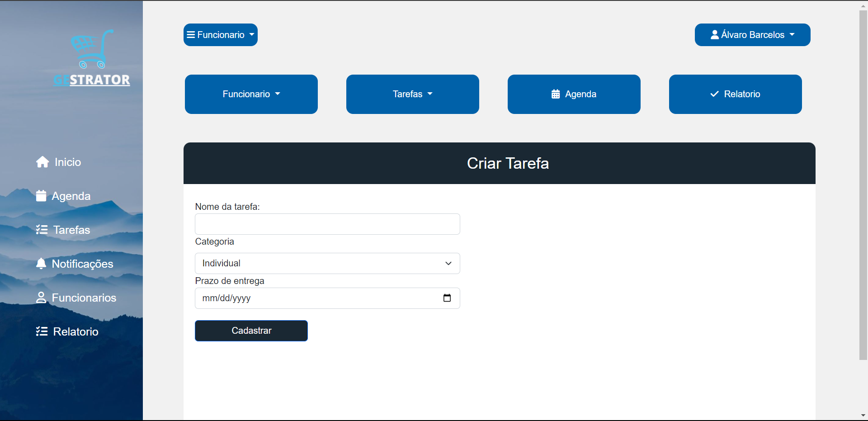868x421 pixels.
Task: Expand the top-left hamburger Funcionario dropdown
Action: click(221, 35)
